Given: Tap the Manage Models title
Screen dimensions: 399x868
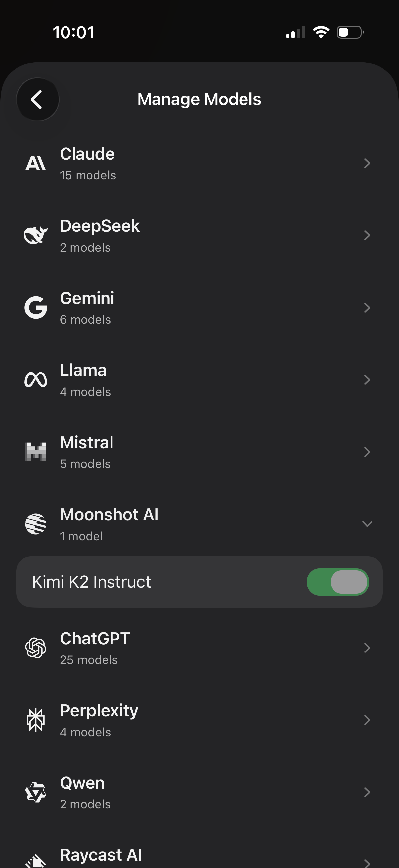Looking at the screenshot, I should coord(199,99).
